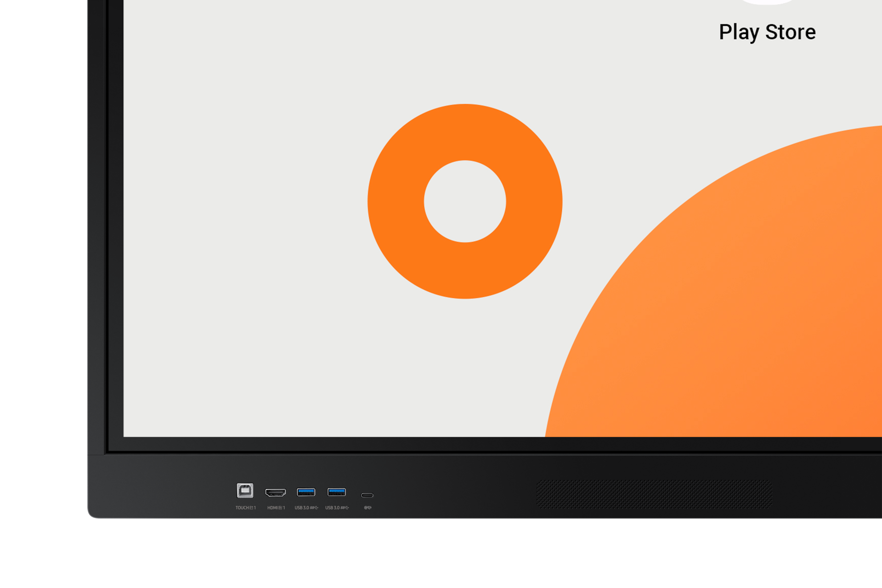Screen dimensions: 882x588
Task: Click the HDMI 1 port
Action: (276, 492)
